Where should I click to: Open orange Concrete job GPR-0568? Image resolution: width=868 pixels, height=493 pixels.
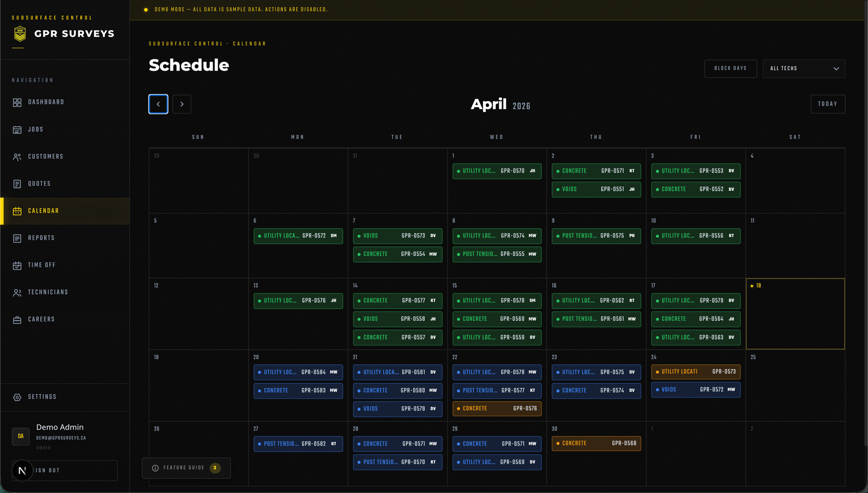(x=596, y=444)
